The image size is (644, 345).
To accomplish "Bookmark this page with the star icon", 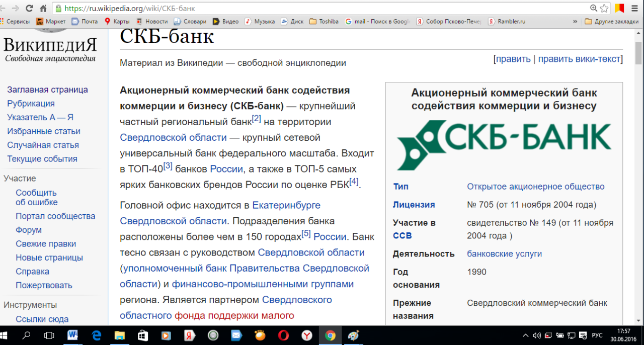I will pos(604,9).
